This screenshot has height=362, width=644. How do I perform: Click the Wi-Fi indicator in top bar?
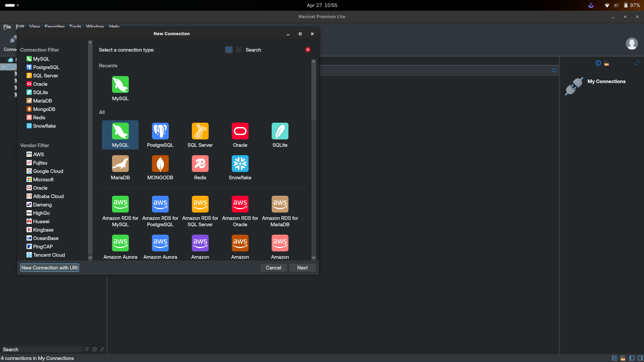pyautogui.click(x=607, y=5)
